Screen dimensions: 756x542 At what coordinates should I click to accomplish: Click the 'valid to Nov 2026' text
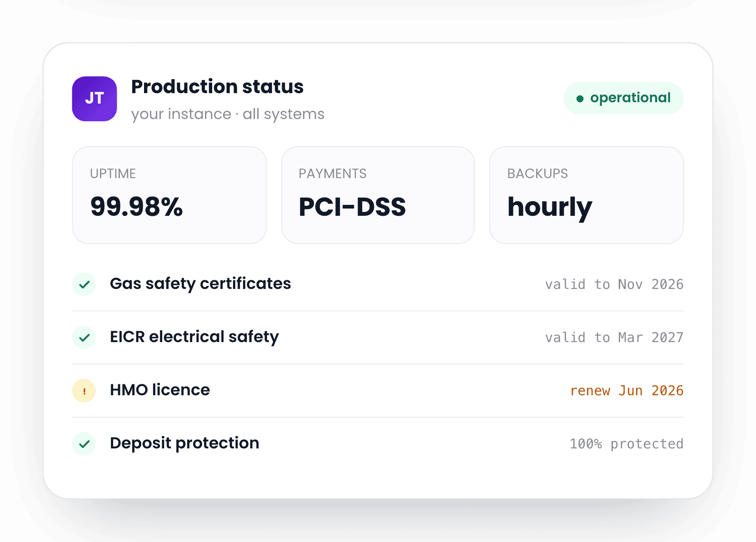point(614,284)
